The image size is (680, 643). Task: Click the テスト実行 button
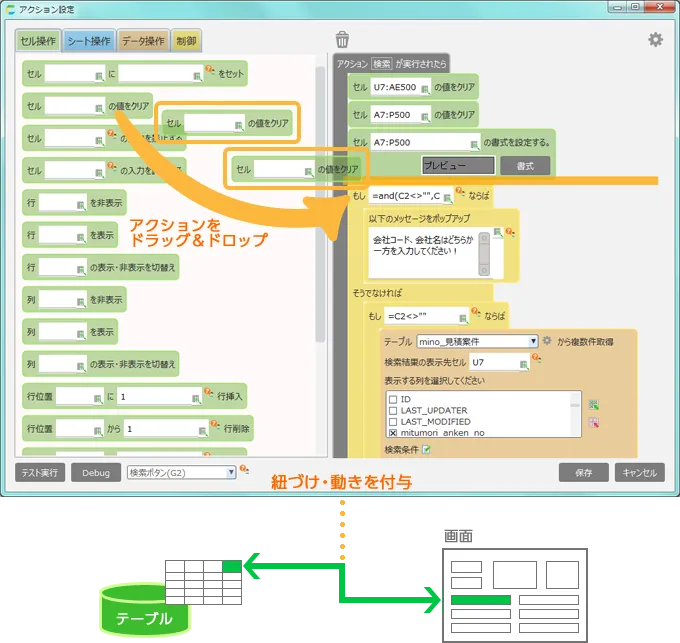coord(41,472)
